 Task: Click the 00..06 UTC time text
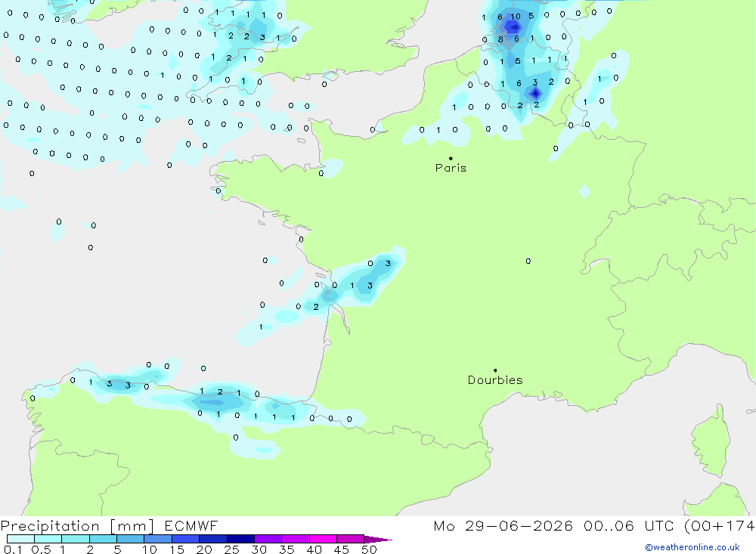coord(628,525)
